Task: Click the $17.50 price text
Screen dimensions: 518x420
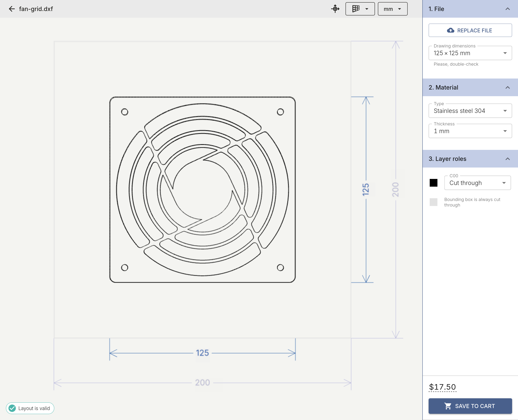Action: 442,387
